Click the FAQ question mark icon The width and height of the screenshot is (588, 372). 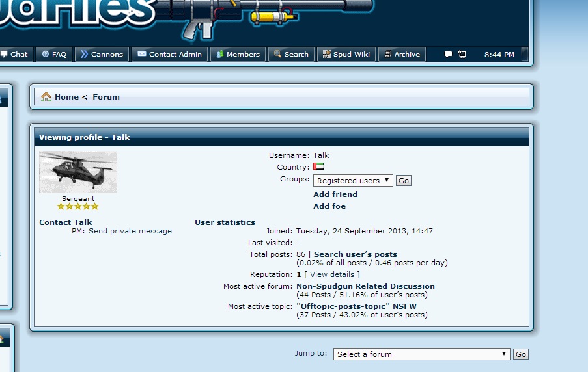46,55
